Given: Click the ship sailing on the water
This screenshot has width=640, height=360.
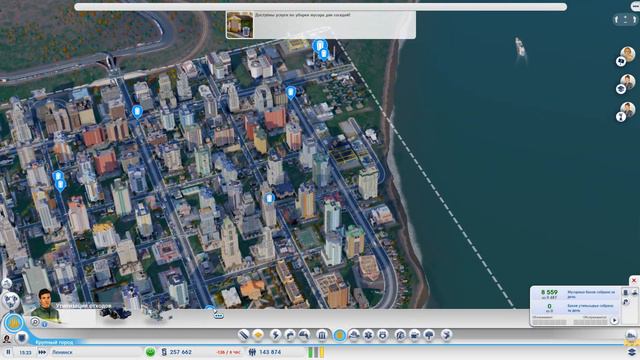Looking at the screenshot, I should (520, 47).
